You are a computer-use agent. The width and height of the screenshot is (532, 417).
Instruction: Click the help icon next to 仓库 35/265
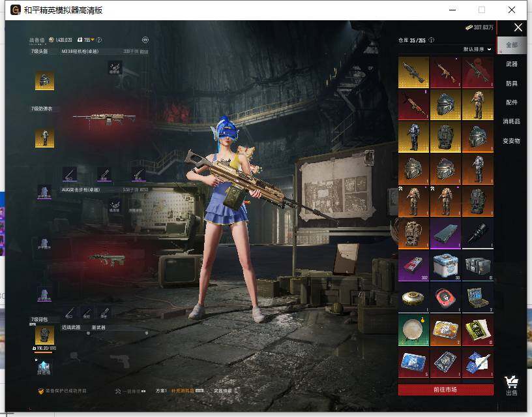tap(431, 40)
